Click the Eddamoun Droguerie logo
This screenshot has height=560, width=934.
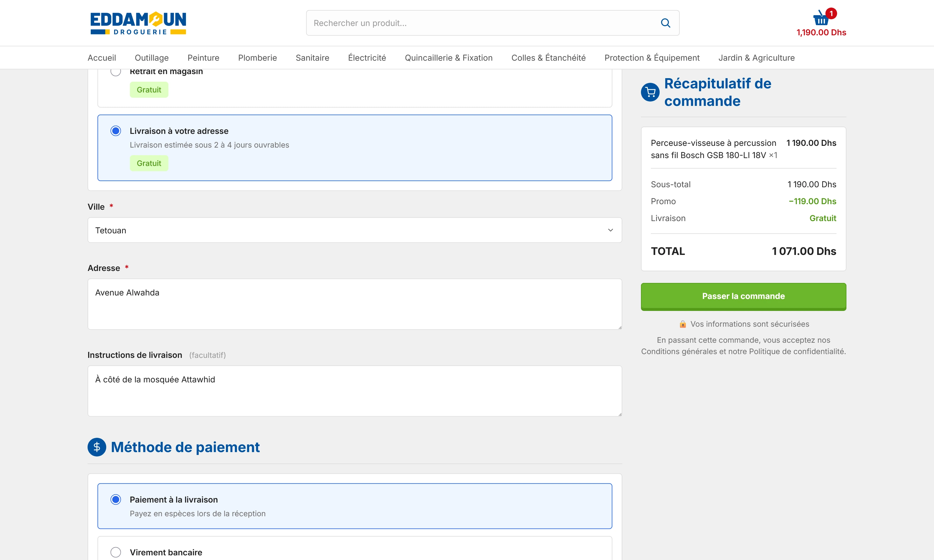138,23
